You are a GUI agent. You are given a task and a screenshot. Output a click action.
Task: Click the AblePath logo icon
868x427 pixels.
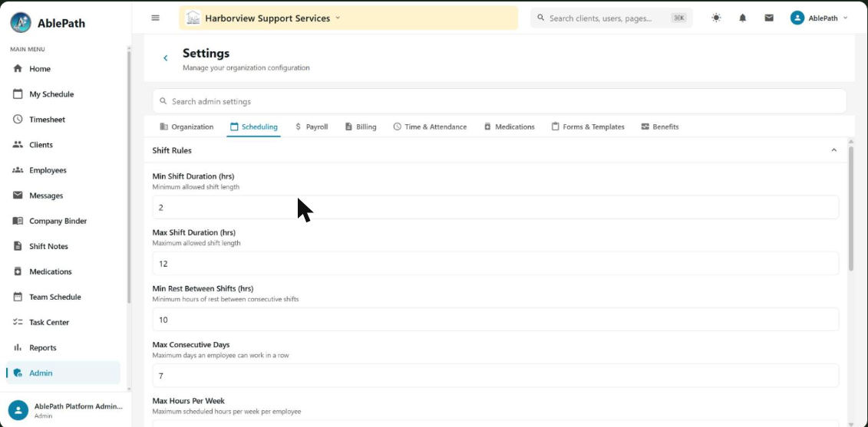[x=21, y=23]
